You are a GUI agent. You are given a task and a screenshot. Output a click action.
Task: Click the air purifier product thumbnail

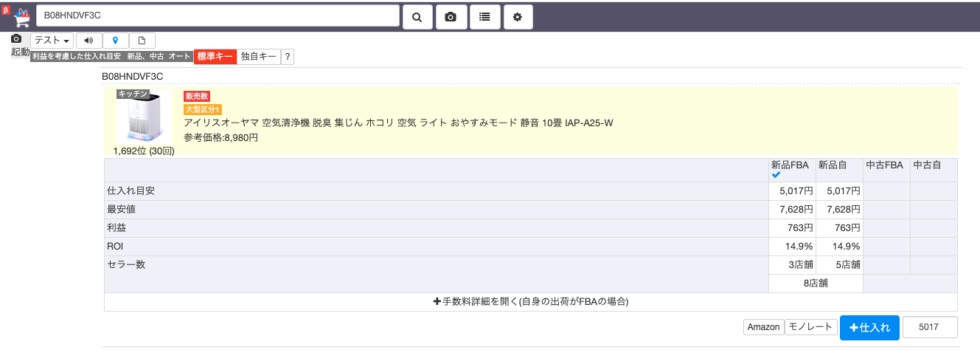tap(144, 117)
